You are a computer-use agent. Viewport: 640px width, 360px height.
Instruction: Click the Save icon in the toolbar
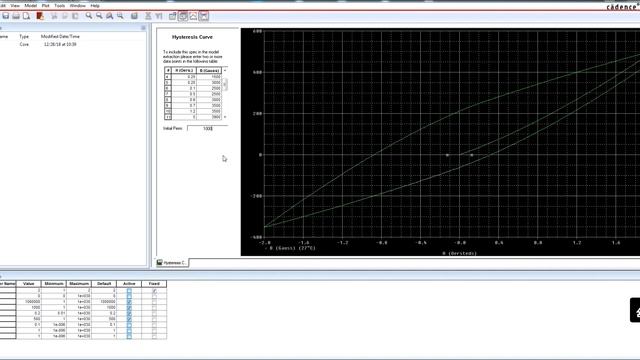coord(6,16)
